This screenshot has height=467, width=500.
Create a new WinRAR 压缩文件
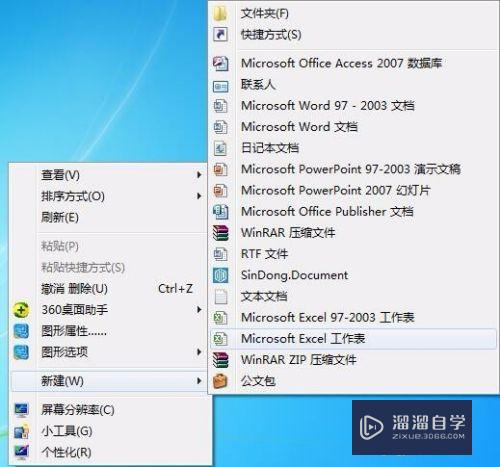353,233
